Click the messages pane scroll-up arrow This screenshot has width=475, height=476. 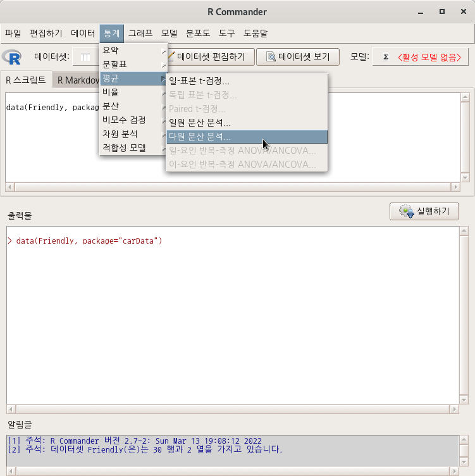click(464, 439)
